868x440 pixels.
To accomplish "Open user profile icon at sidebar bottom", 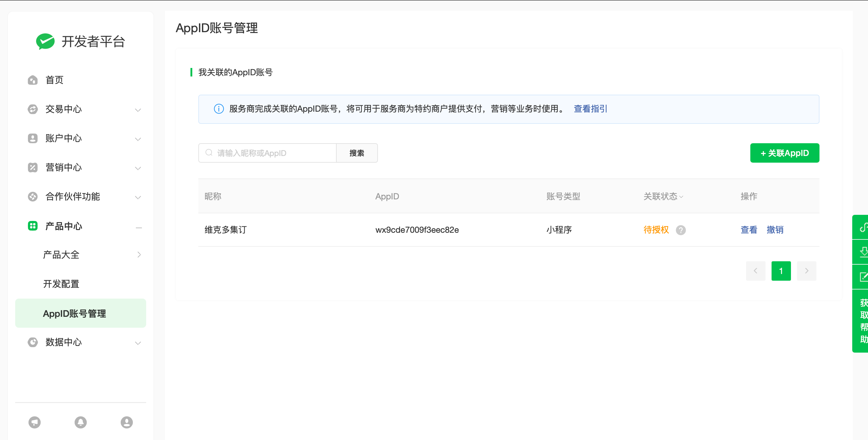I will pyautogui.click(x=127, y=422).
